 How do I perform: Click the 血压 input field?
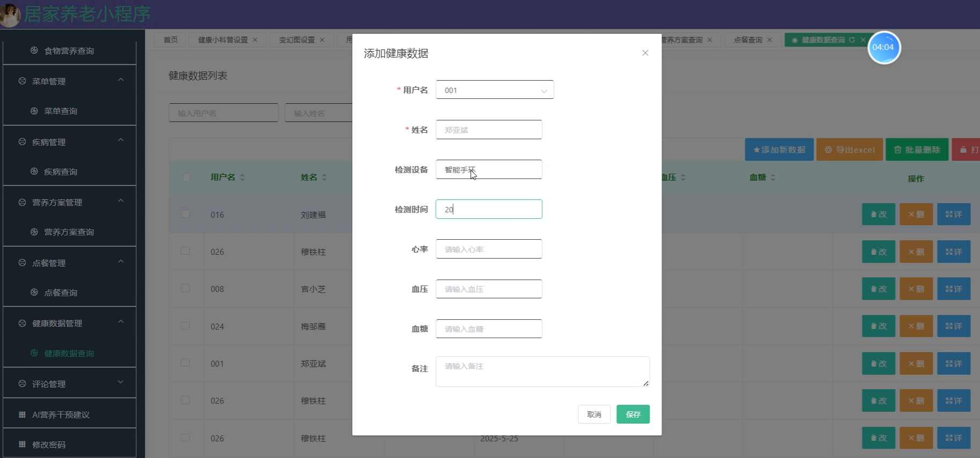489,289
